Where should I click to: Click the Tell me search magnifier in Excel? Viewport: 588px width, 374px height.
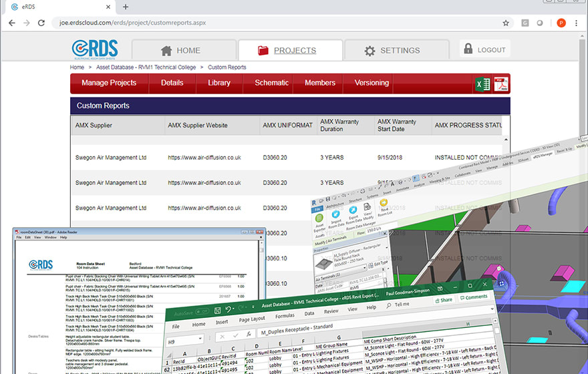point(389,306)
